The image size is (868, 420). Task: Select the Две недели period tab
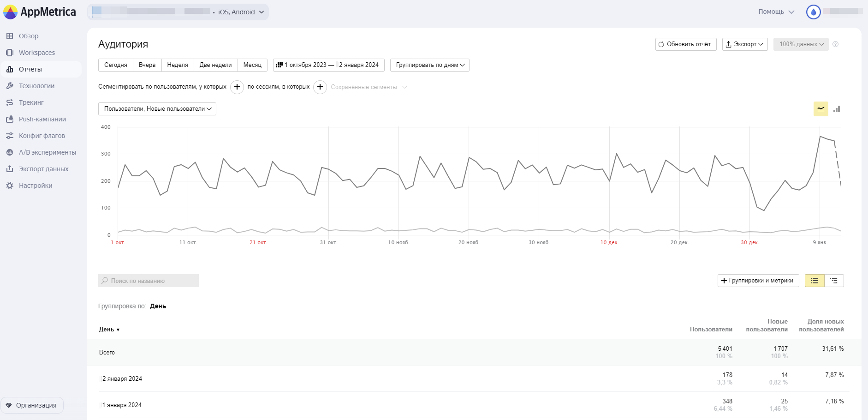coord(216,65)
